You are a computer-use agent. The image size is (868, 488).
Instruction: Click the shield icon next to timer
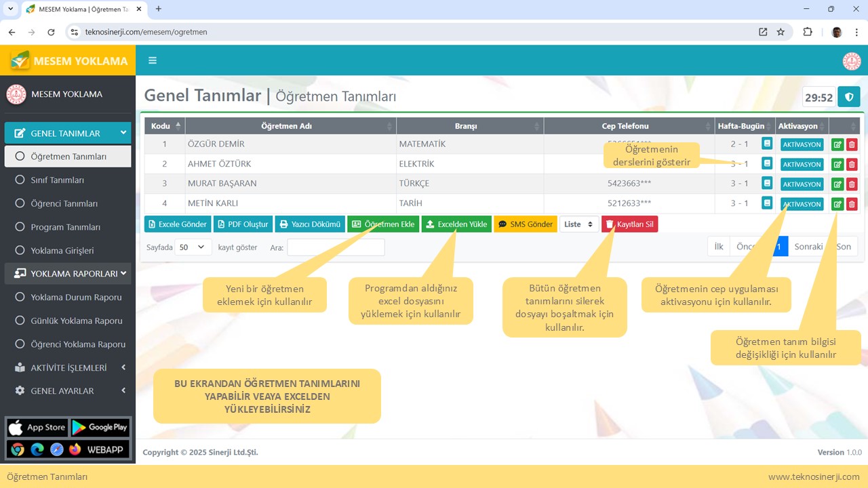(x=848, y=97)
